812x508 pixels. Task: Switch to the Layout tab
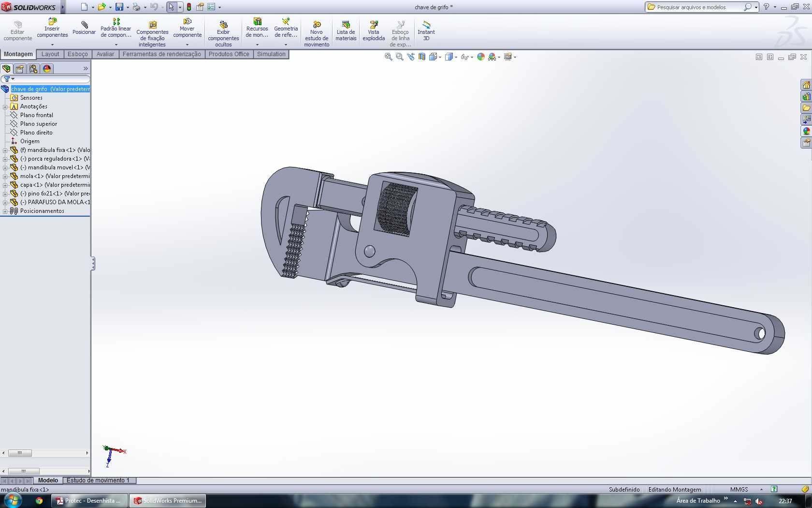50,54
